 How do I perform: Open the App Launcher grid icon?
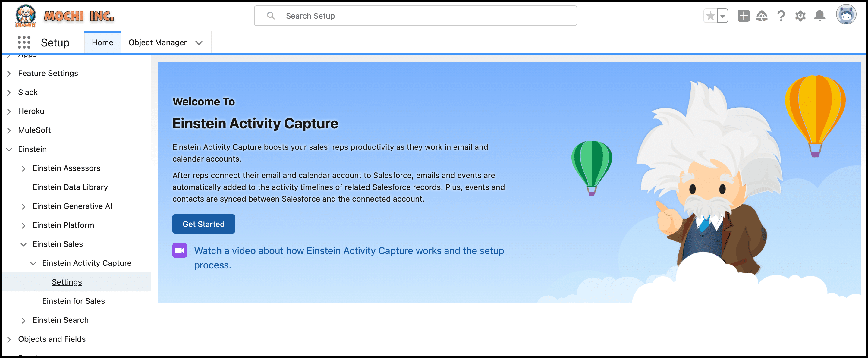(24, 42)
